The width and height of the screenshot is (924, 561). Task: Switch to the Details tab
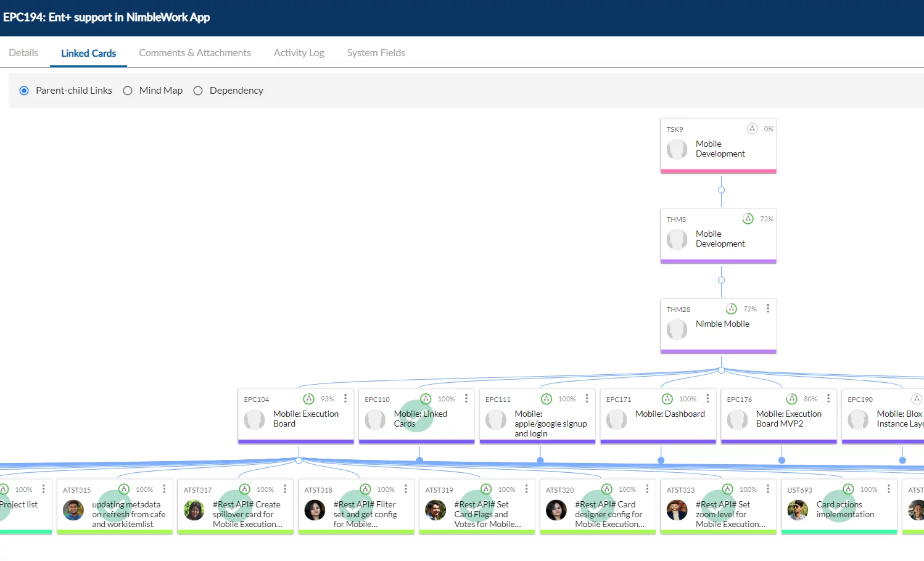(23, 52)
